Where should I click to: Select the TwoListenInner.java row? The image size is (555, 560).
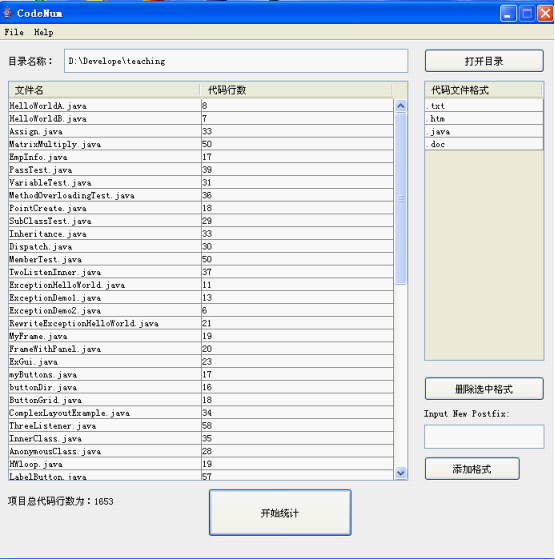(x=201, y=272)
